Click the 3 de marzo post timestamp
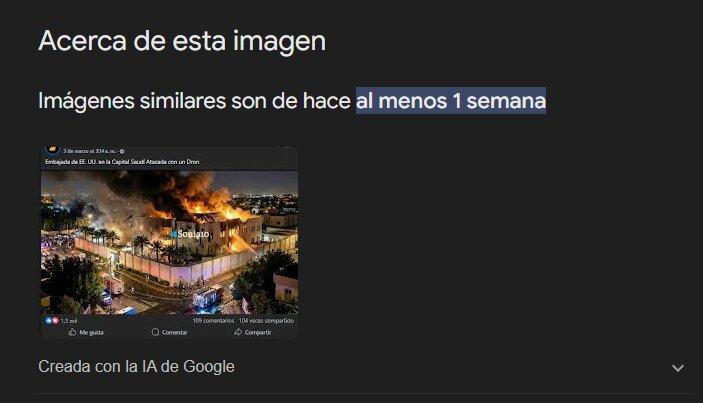The height and width of the screenshot is (403, 703). tap(90, 152)
